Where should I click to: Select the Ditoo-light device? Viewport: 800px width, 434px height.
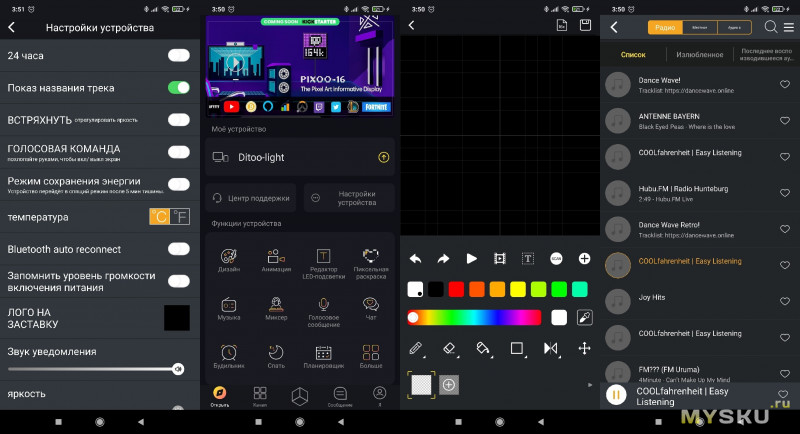(300, 157)
